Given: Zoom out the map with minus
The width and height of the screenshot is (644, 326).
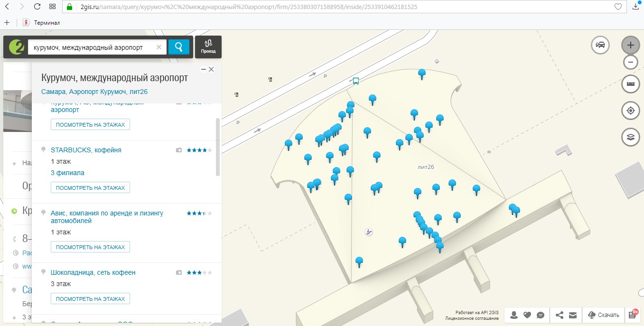Looking at the screenshot, I should point(631,62).
